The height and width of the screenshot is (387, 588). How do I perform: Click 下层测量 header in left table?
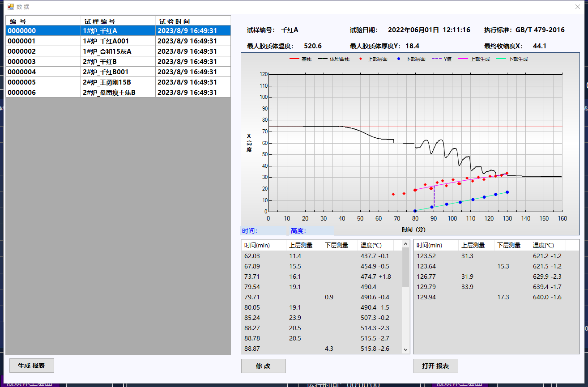point(340,245)
